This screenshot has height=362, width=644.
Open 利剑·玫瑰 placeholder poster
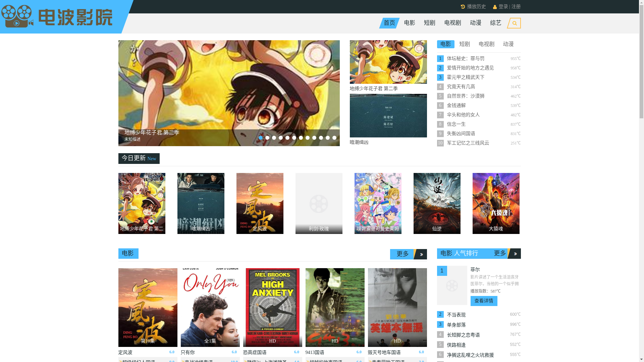tap(319, 203)
